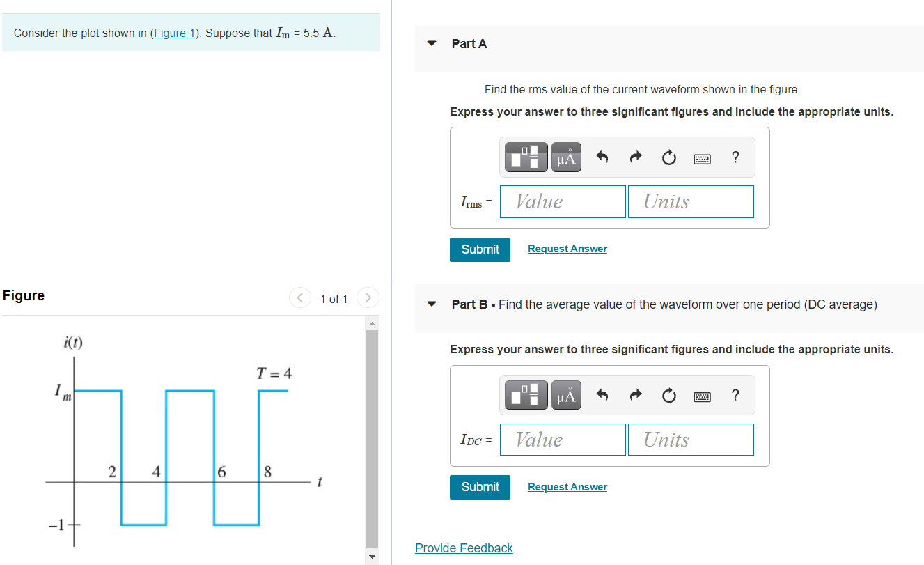The width and height of the screenshot is (924, 565).
Task: Click Request Answer for Part A
Action: point(567,249)
